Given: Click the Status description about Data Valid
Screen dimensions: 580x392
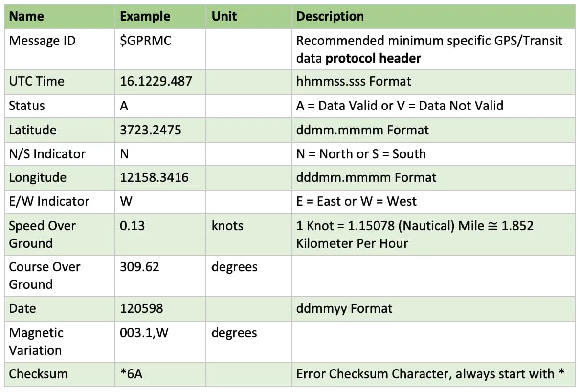Looking at the screenshot, I should point(399,106).
